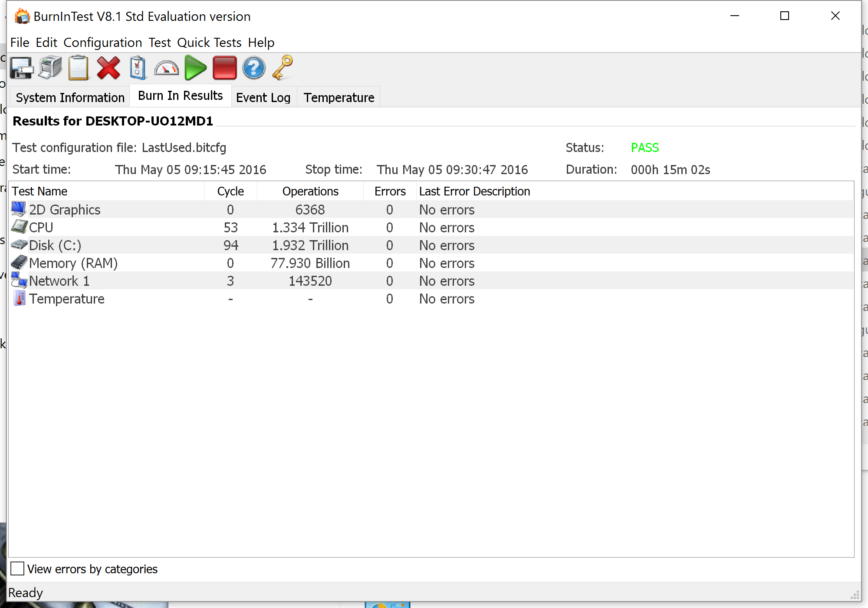
Task: Open the Quick Tests menu
Action: pyautogui.click(x=209, y=43)
